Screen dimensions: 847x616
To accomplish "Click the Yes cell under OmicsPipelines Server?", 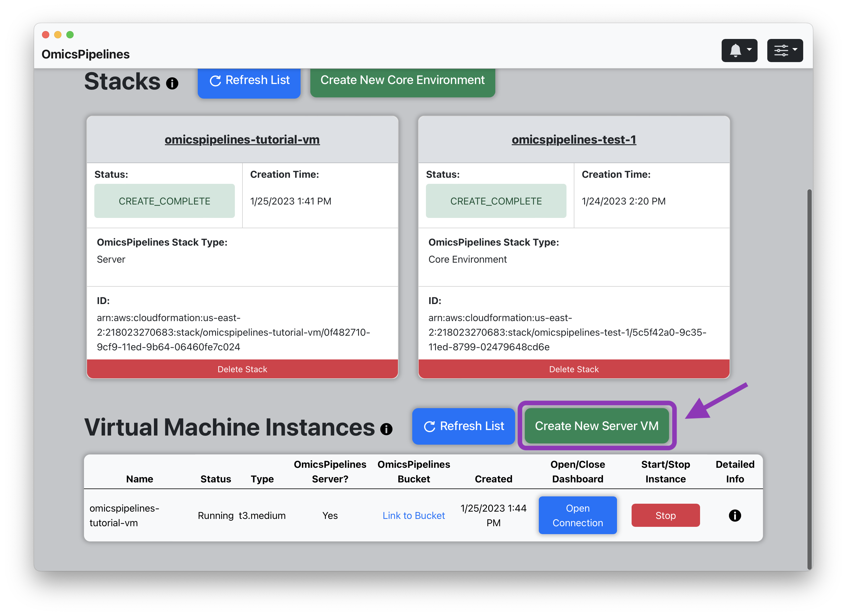I will 330,516.
